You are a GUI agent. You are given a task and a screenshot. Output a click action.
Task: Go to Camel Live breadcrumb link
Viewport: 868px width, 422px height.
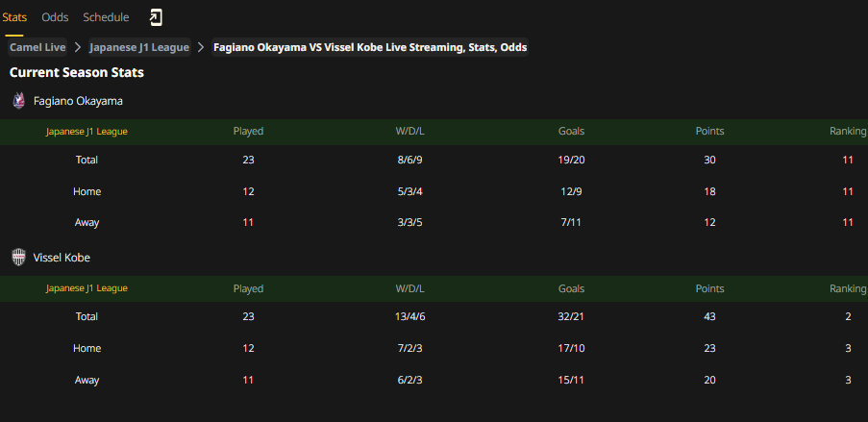coord(37,48)
